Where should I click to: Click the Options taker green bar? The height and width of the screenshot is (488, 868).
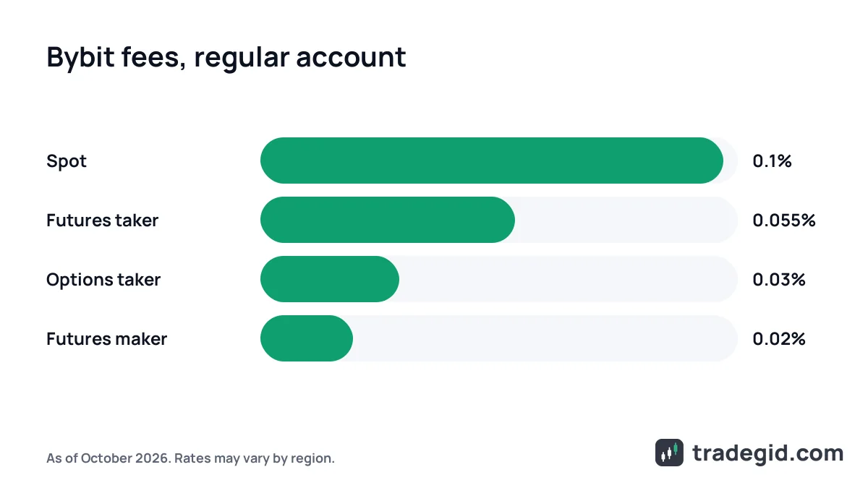[330, 279]
